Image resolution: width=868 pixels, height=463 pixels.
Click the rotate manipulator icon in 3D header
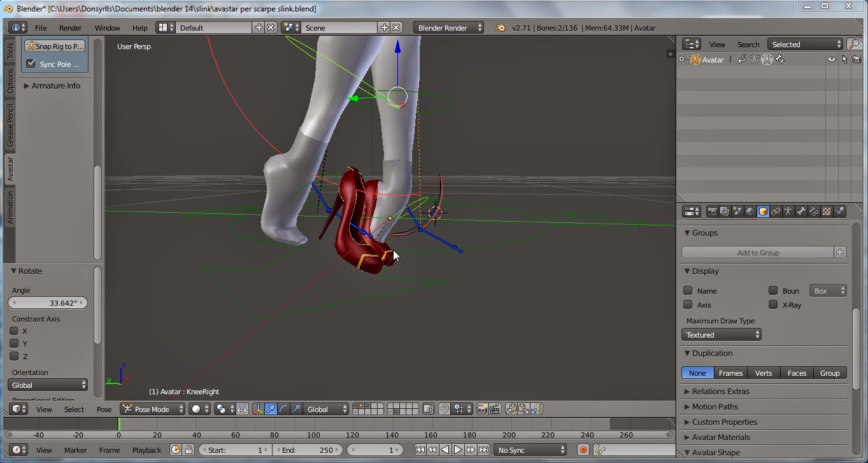(x=283, y=409)
